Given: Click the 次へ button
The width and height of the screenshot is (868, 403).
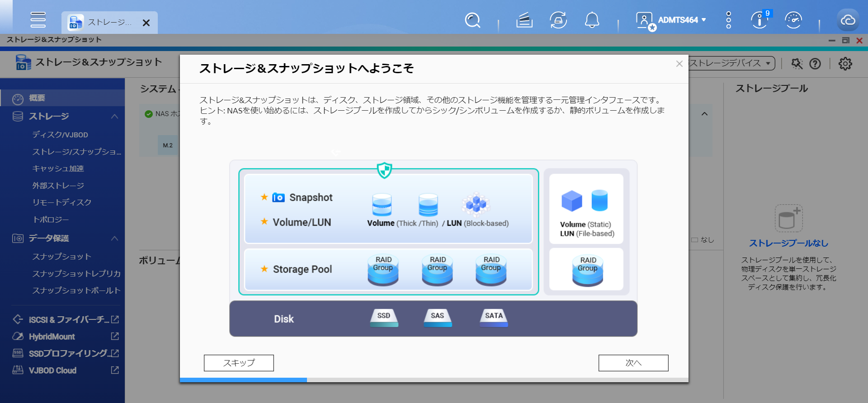Looking at the screenshot, I should pyautogui.click(x=633, y=363).
